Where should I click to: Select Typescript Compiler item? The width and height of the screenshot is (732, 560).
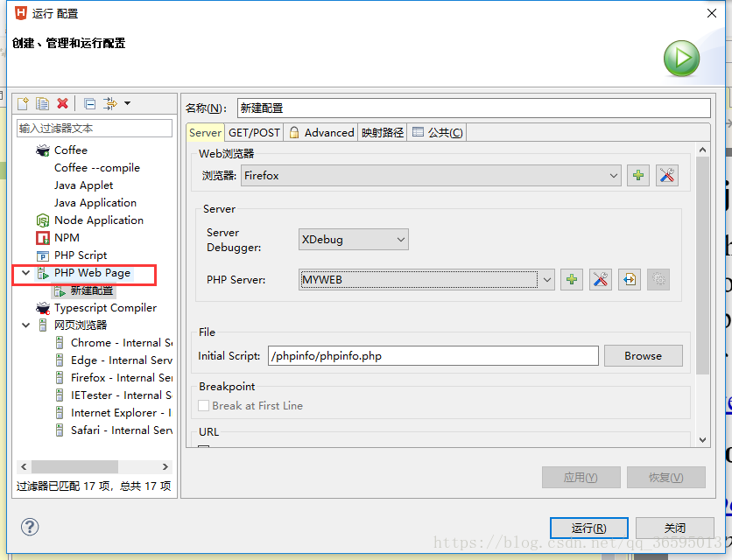(x=105, y=308)
